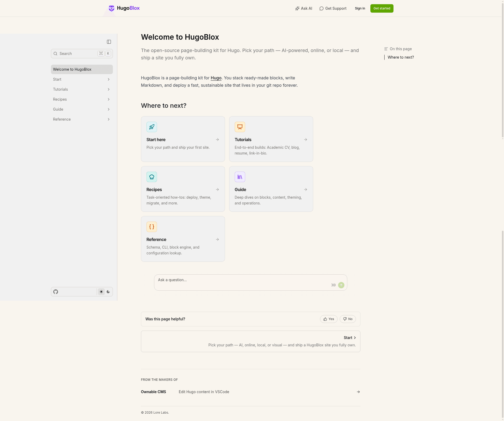The height and width of the screenshot is (421, 504).
Task: Click the Ask a question input box
Action: point(251,283)
